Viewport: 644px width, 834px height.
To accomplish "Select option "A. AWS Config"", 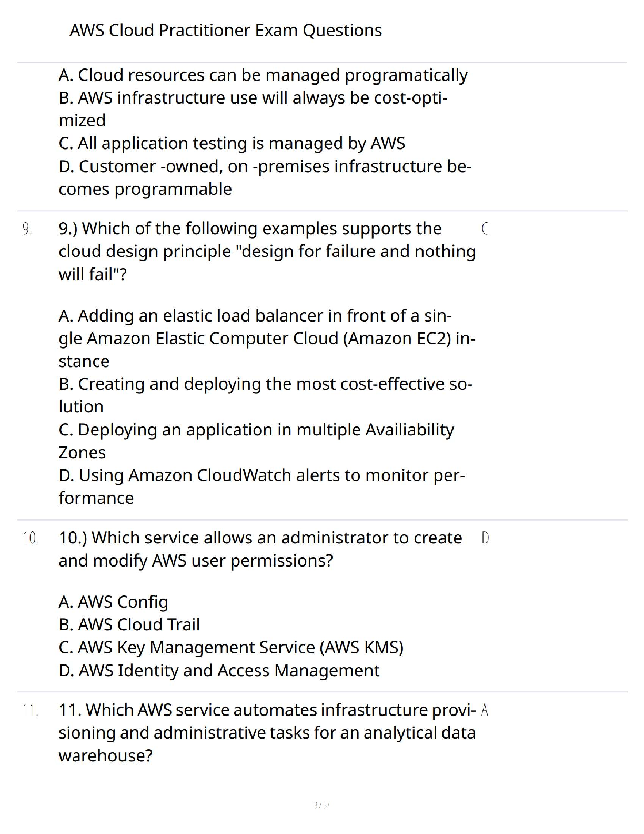I will [x=113, y=602].
